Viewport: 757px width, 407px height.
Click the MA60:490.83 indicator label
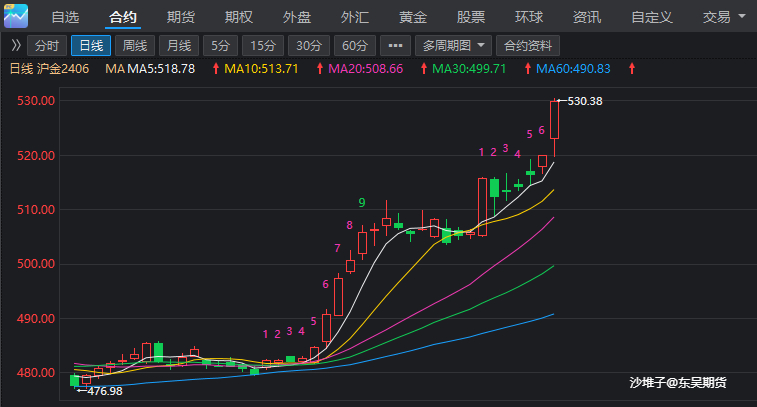click(x=573, y=69)
